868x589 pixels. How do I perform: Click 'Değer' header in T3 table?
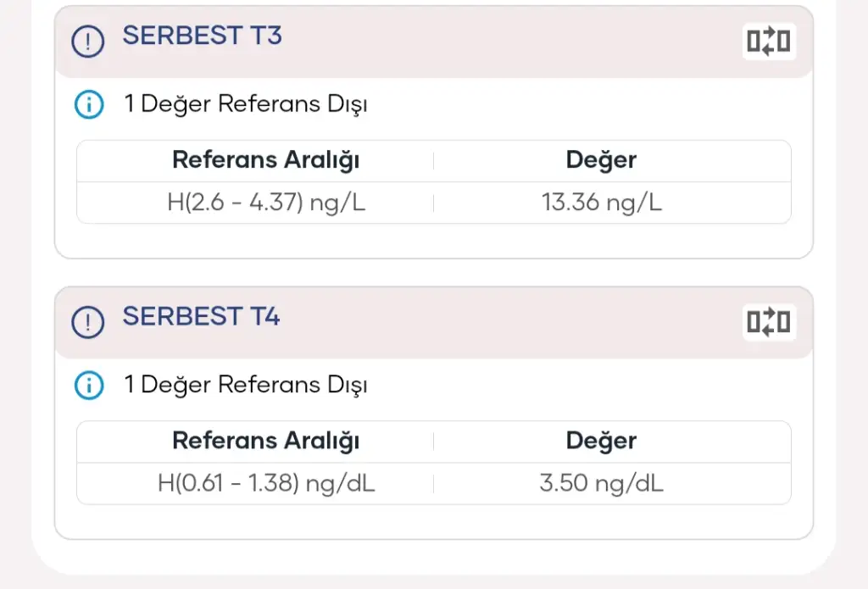601,159
